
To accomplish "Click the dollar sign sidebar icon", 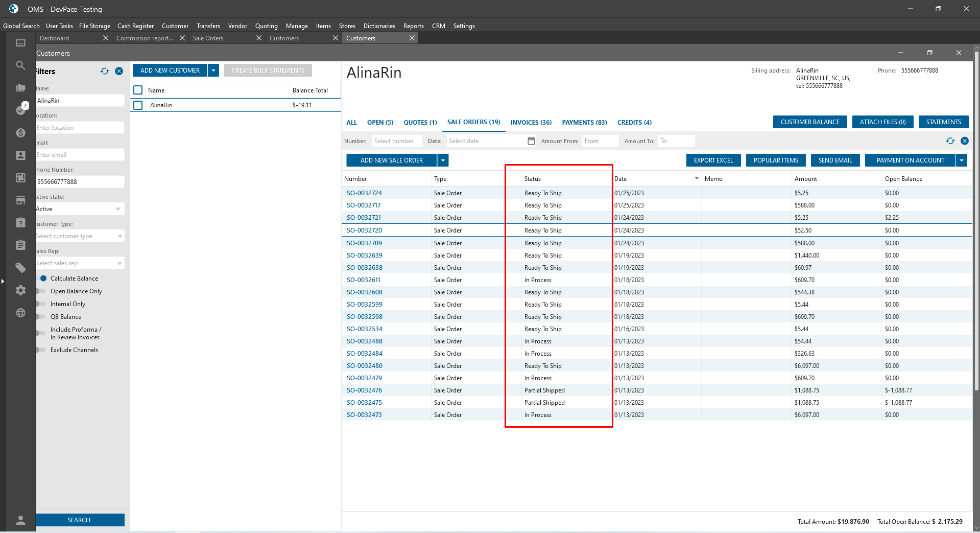I will point(20,133).
